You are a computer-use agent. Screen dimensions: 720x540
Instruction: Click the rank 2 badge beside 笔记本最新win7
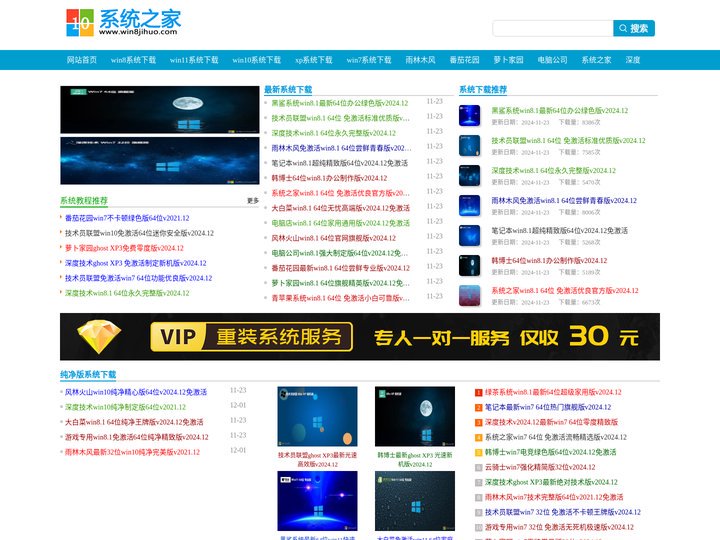(x=478, y=408)
